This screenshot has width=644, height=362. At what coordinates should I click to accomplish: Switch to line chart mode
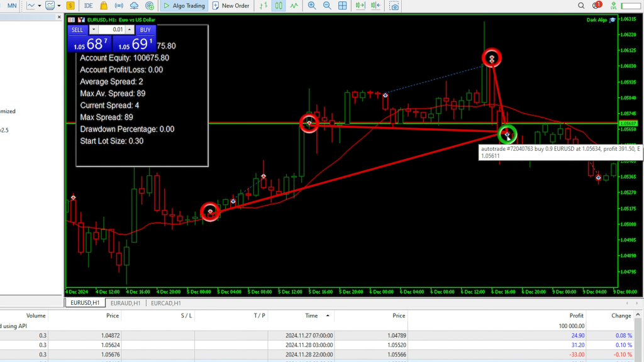click(293, 6)
